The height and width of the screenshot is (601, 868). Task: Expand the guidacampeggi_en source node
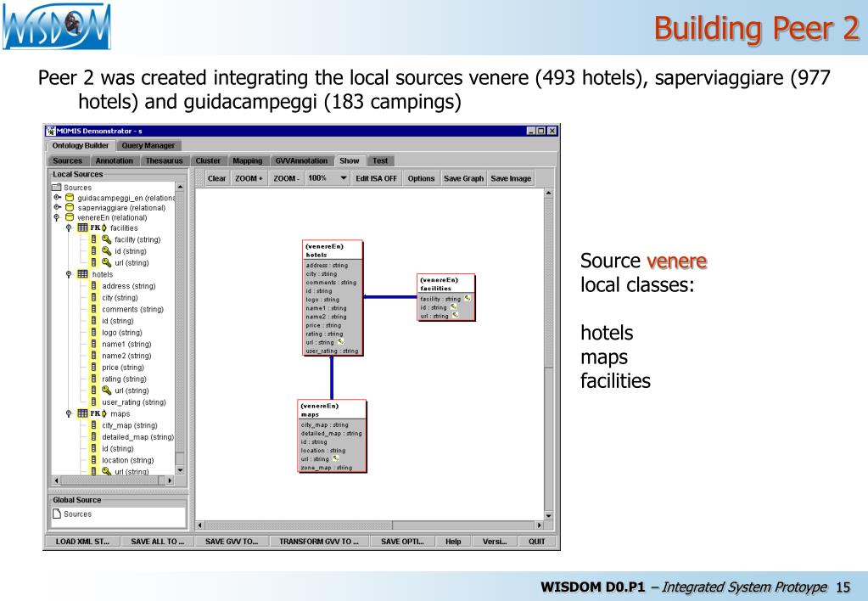(57, 198)
